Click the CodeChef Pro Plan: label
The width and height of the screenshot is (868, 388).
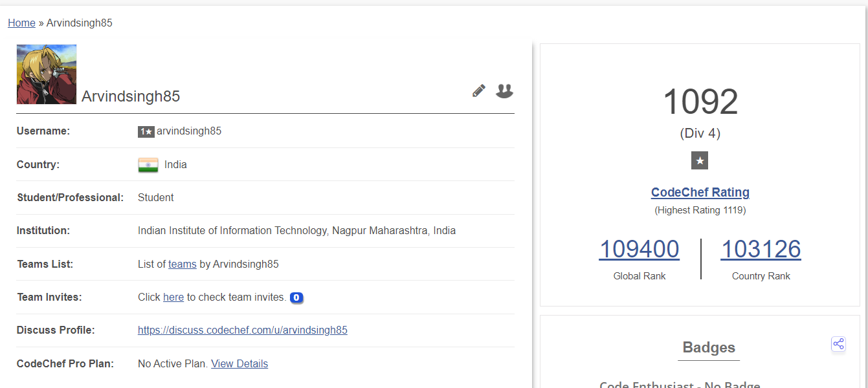(65, 363)
